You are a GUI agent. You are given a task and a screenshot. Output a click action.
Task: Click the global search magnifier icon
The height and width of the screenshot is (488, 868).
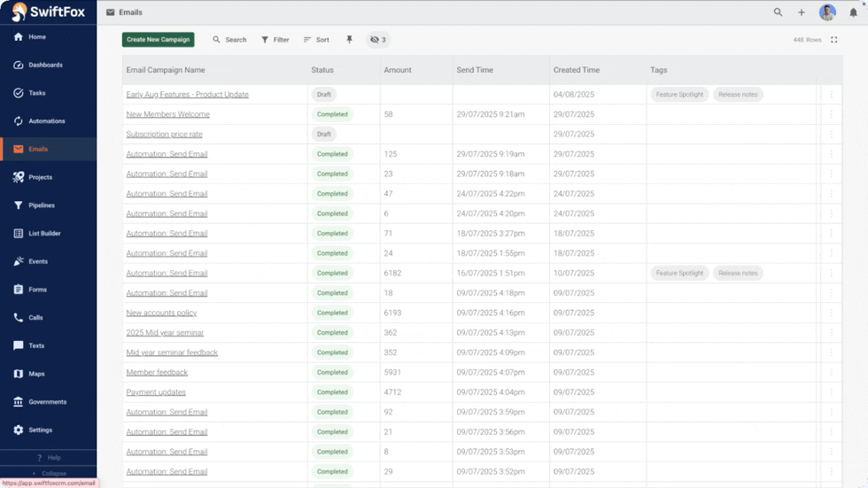[778, 12]
